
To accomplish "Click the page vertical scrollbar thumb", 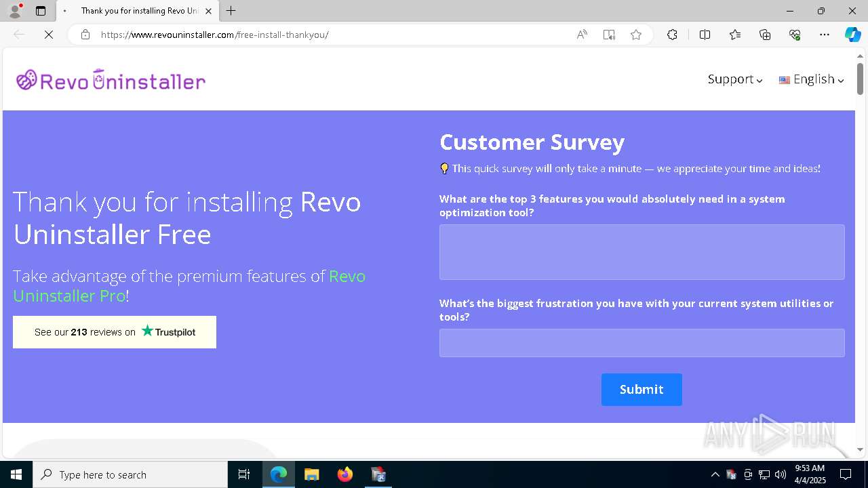I will [x=860, y=78].
